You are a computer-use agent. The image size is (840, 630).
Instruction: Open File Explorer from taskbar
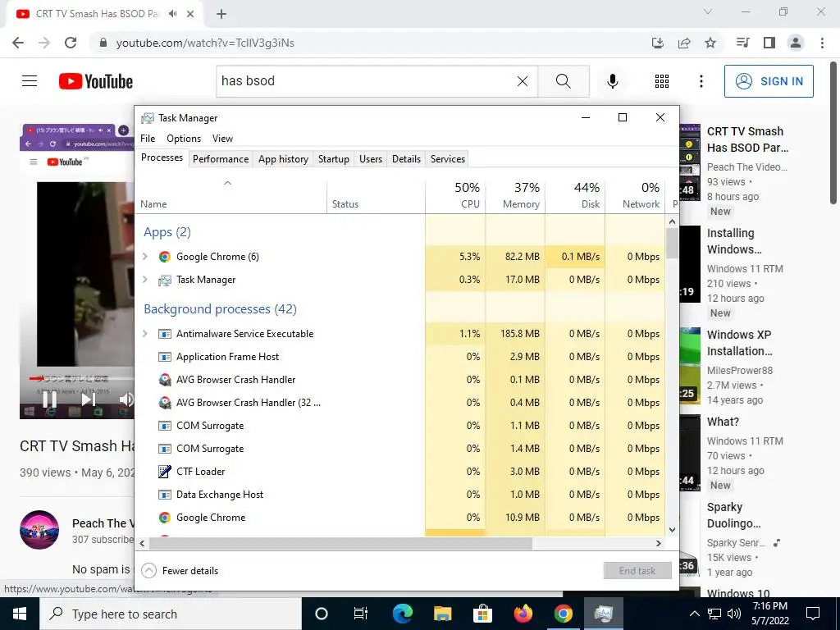click(442, 614)
